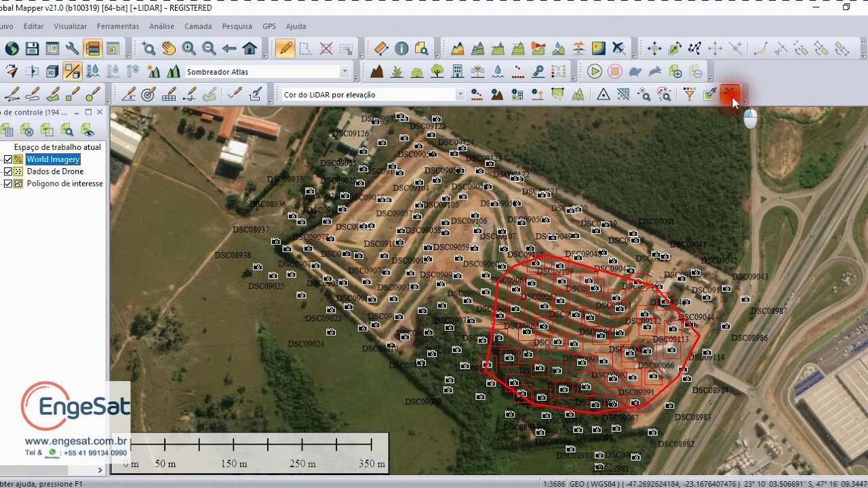Image resolution: width=868 pixels, height=488 pixels.
Task: Click the red Stop button icon
Action: [x=615, y=71]
